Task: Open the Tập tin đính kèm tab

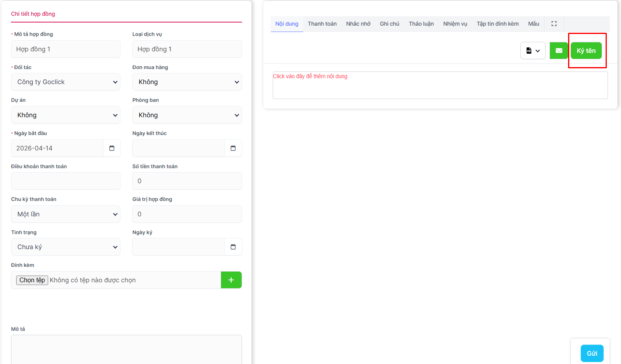Action: [x=497, y=24]
